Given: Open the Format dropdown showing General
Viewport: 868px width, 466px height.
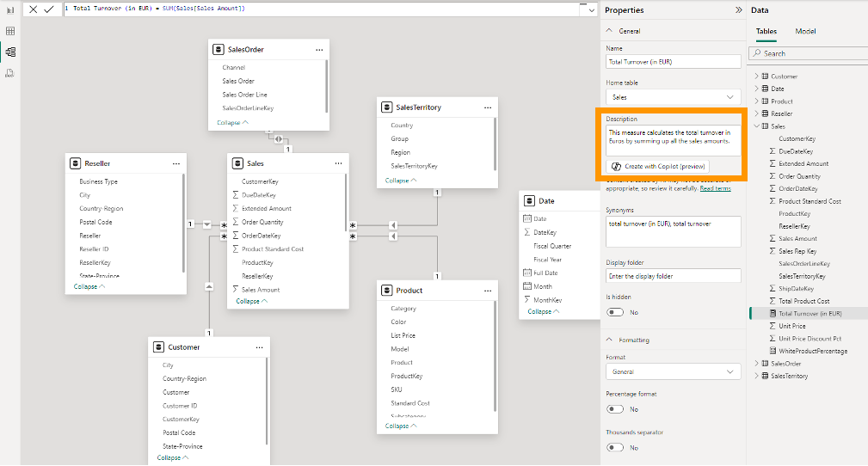Looking at the screenshot, I should 673,372.
